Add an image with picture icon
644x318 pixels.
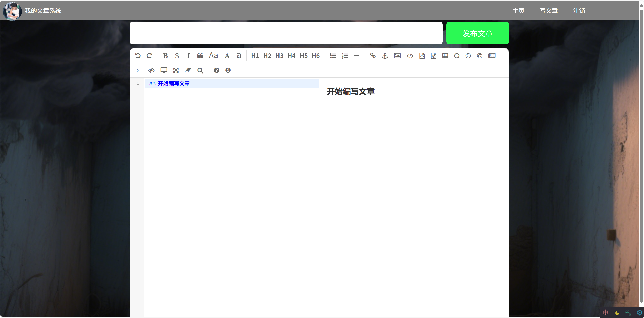(x=397, y=56)
